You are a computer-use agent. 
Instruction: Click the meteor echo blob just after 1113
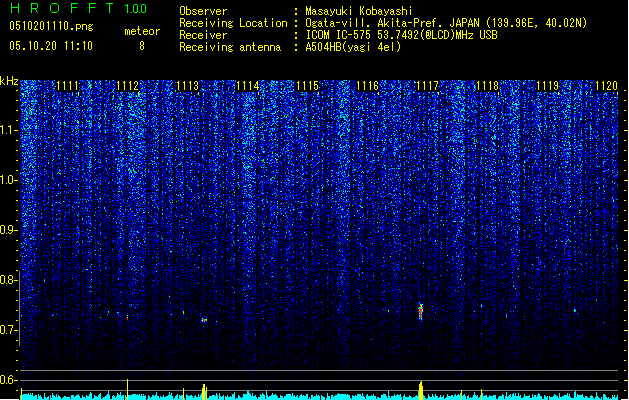204,320
